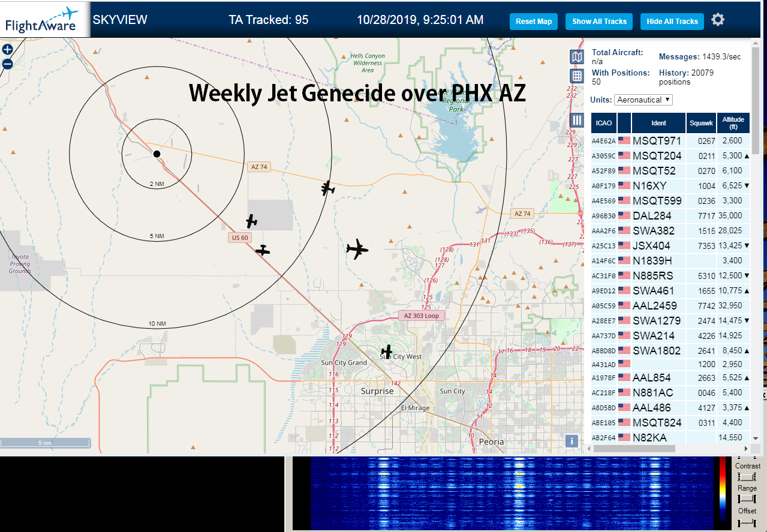Click the TA Tracked: 95 counter
767x532 pixels.
tap(269, 20)
